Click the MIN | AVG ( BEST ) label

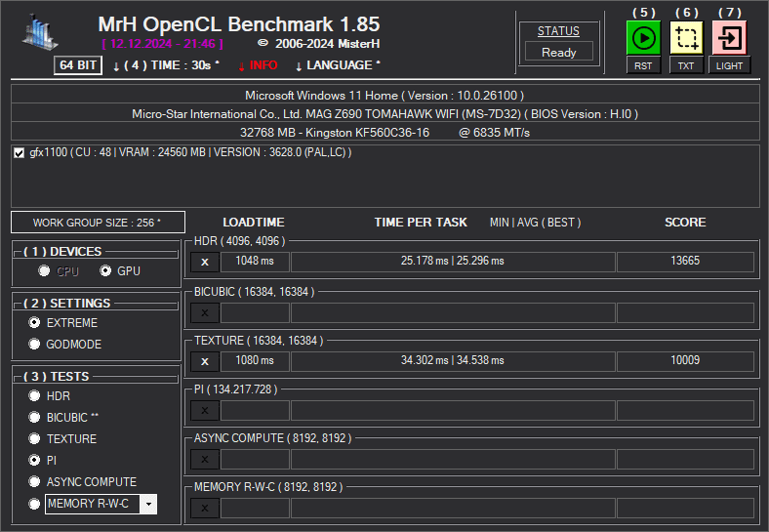click(x=535, y=223)
